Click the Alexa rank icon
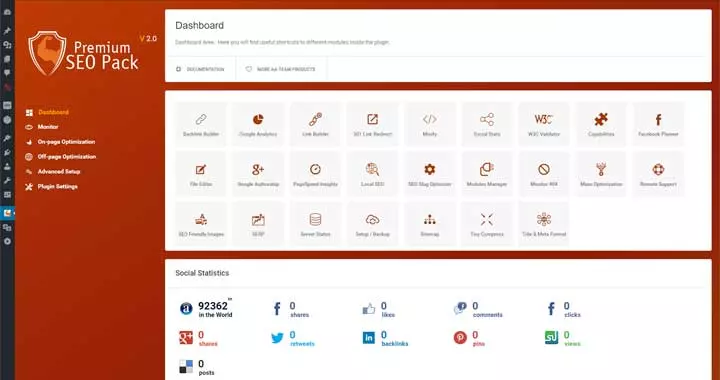Image resolution: width=720 pixels, height=380 pixels. [186, 309]
